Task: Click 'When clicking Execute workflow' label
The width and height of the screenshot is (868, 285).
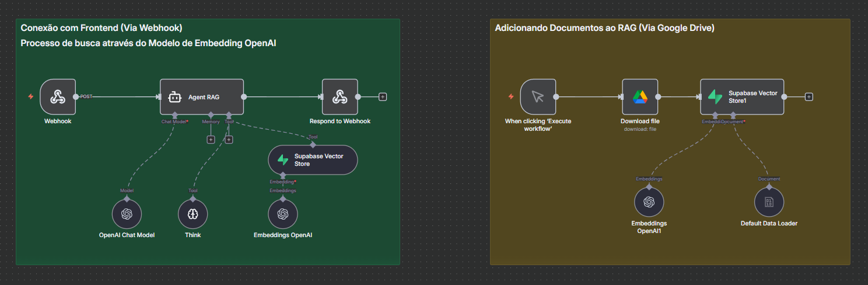Action: (538, 125)
